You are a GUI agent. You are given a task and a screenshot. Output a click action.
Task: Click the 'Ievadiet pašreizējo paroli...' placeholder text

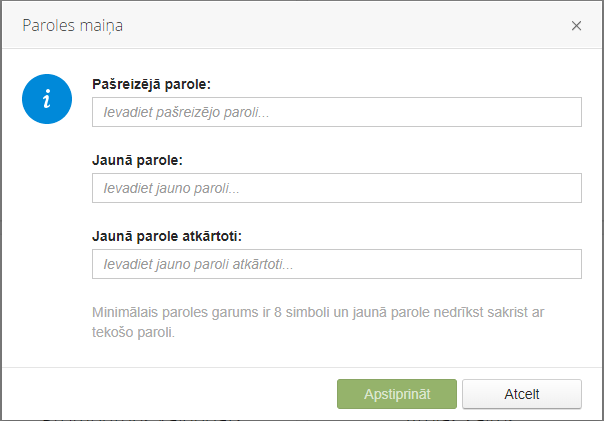(186, 112)
